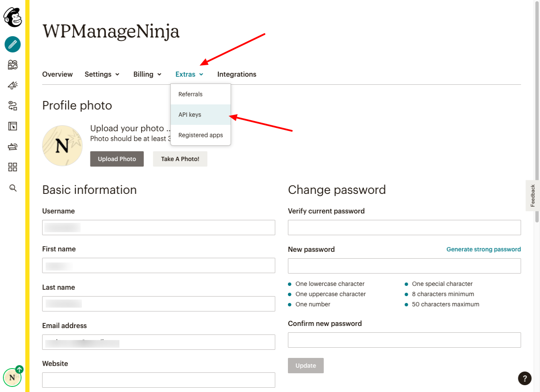This screenshot has width=540, height=392.
Task: Click the Upload Photo button
Action: click(116, 159)
